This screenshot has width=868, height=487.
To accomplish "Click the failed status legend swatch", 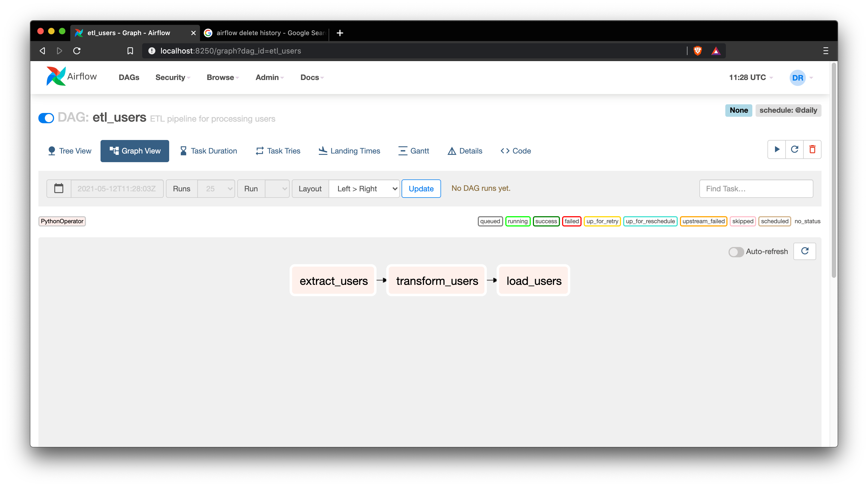I will (x=572, y=221).
